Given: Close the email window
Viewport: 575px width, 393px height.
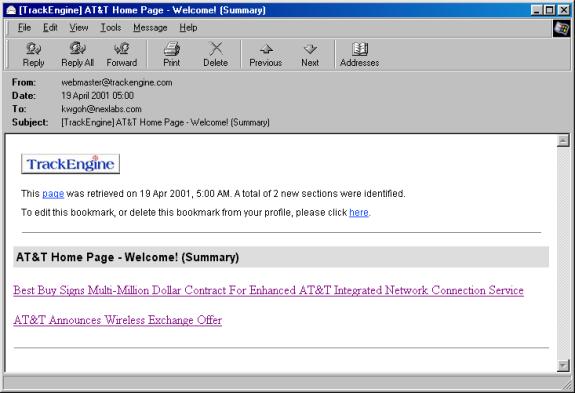Looking at the screenshot, I should click(x=564, y=10).
